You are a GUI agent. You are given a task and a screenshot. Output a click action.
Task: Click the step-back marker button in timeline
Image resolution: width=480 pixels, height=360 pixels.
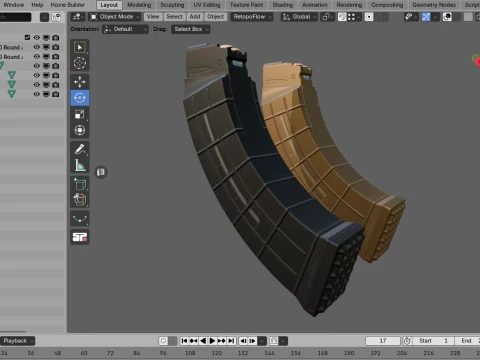pos(243,341)
